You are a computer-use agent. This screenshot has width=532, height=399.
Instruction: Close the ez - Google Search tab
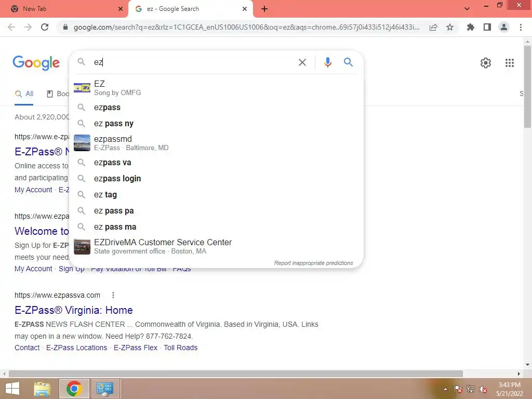click(245, 9)
